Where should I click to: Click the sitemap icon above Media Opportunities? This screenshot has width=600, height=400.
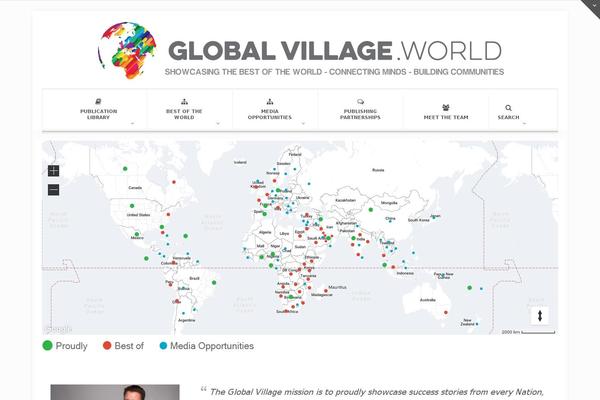click(x=270, y=101)
